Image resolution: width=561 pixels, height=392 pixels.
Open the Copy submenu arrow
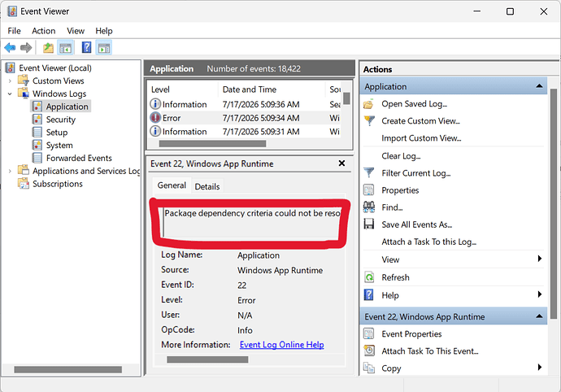coord(540,368)
